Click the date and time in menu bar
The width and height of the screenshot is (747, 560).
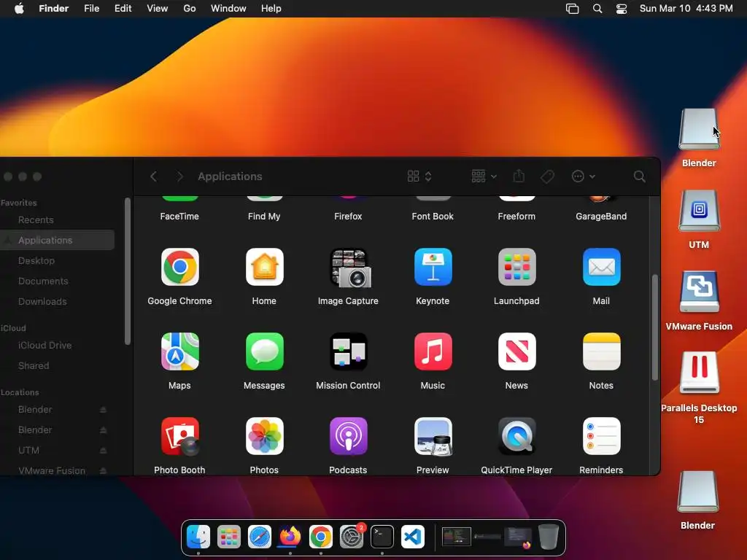[x=686, y=9]
